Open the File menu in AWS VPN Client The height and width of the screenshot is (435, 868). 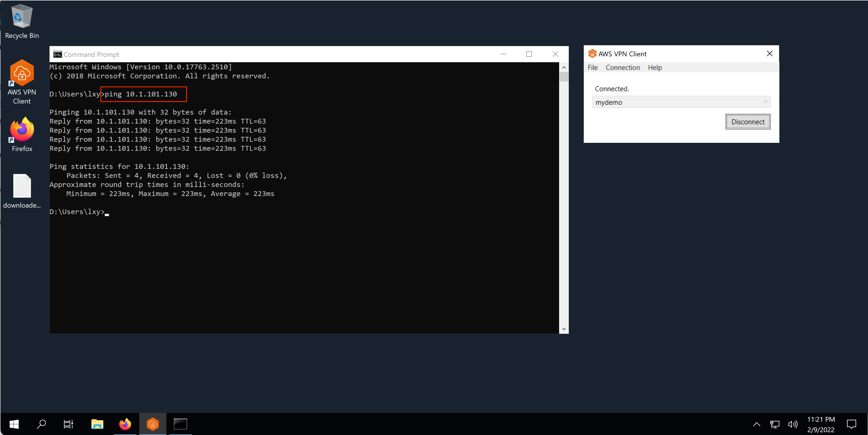(593, 67)
